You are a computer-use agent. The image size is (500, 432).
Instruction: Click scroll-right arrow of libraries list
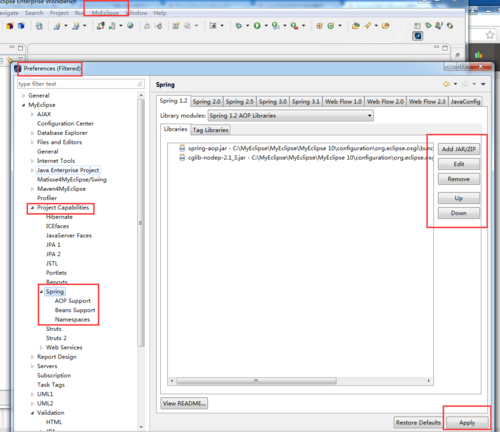(x=429, y=380)
